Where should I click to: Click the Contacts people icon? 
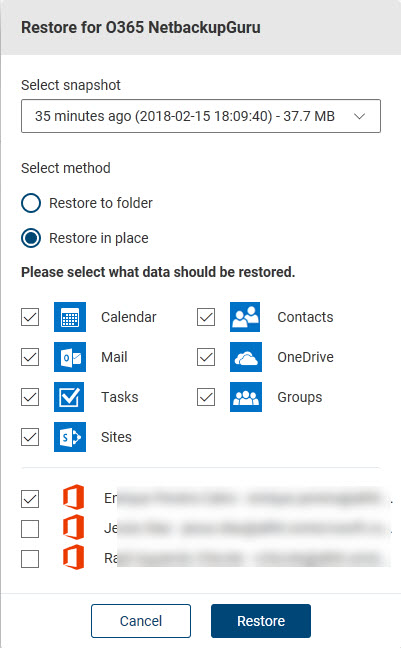(x=245, y=317)
